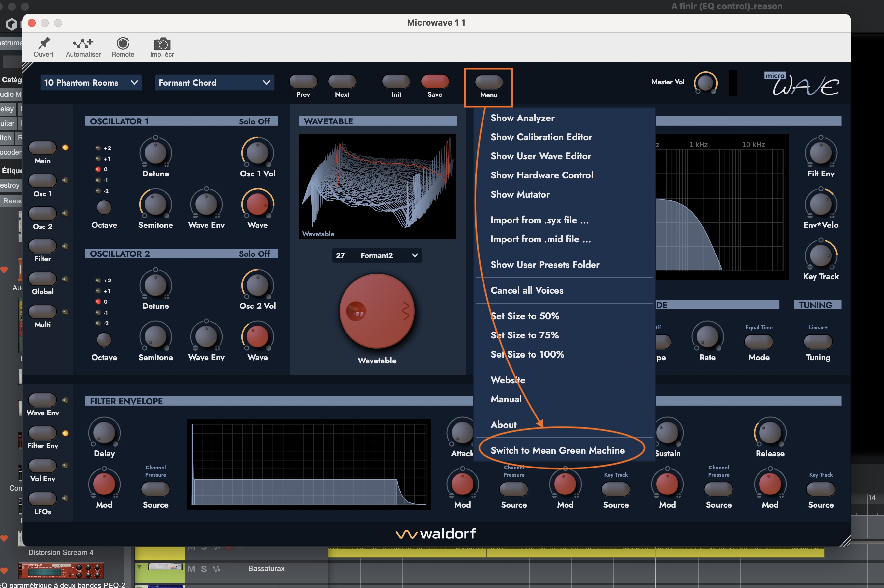The height and width of the screenshot is (588, 884).
Task: Open the 10 Phantom Rooms bank dropdown
Action: [91, 83]
